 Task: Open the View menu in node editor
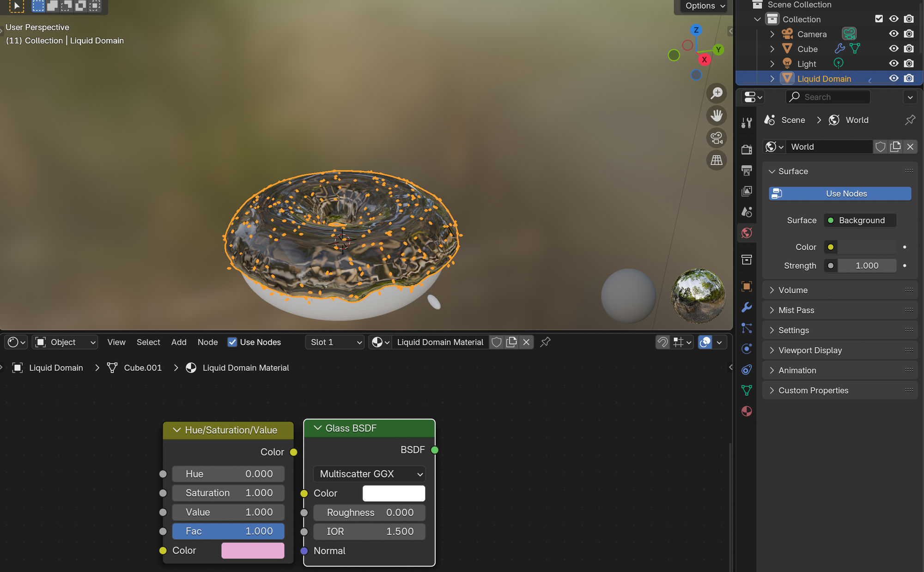116,342
